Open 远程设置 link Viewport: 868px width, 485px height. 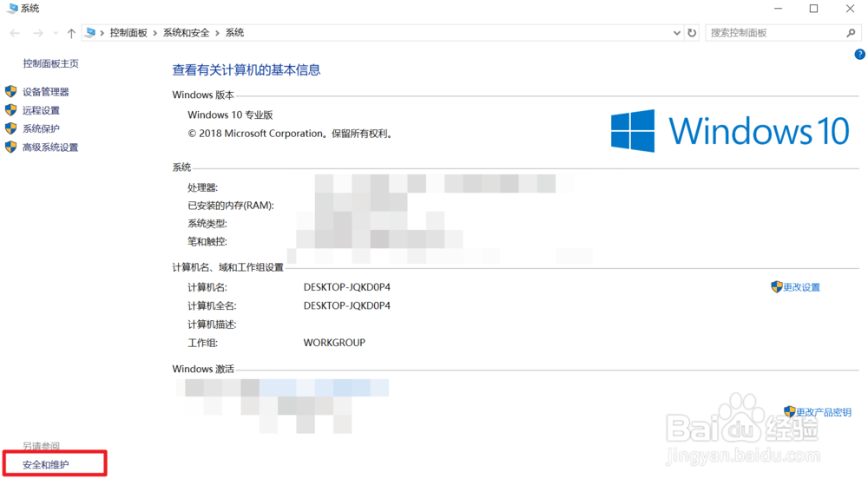pos(41,110)
